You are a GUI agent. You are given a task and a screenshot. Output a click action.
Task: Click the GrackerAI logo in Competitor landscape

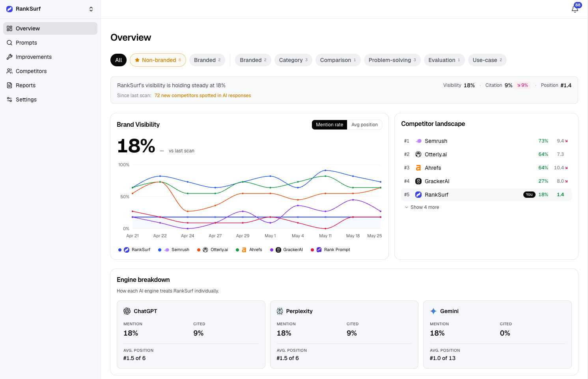[x=418, y=181]
